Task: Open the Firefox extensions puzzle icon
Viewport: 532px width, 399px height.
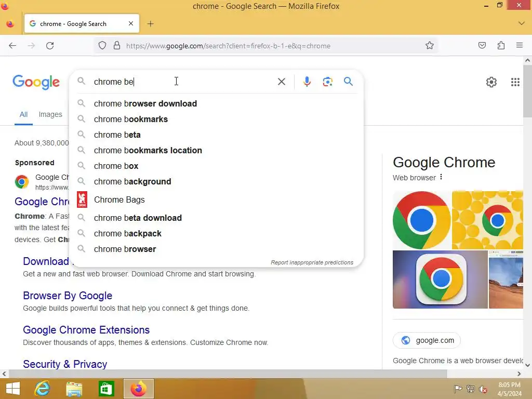Action: [x=501, y=46]
